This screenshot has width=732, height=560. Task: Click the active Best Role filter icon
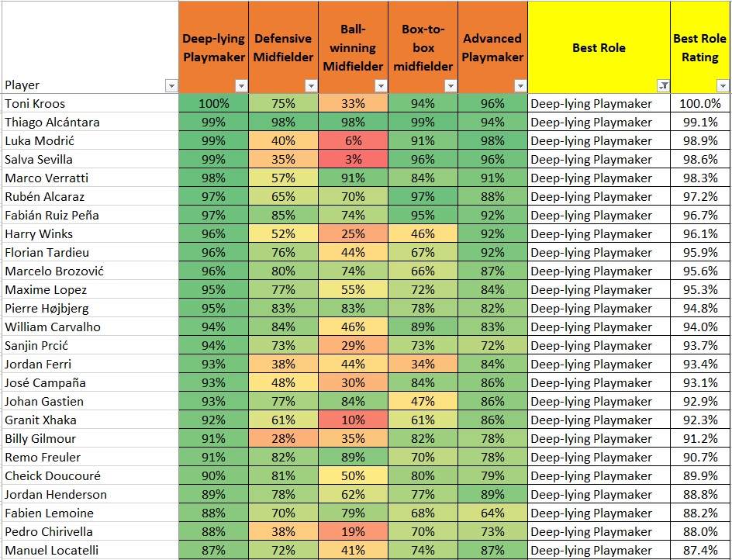coord(663,85)
